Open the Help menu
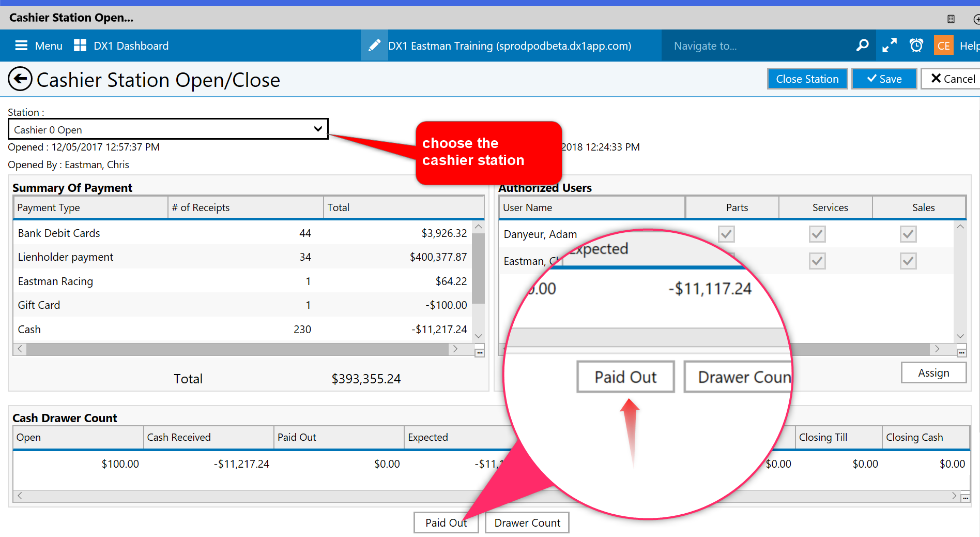The image size is (980, 537). (969, 46)
